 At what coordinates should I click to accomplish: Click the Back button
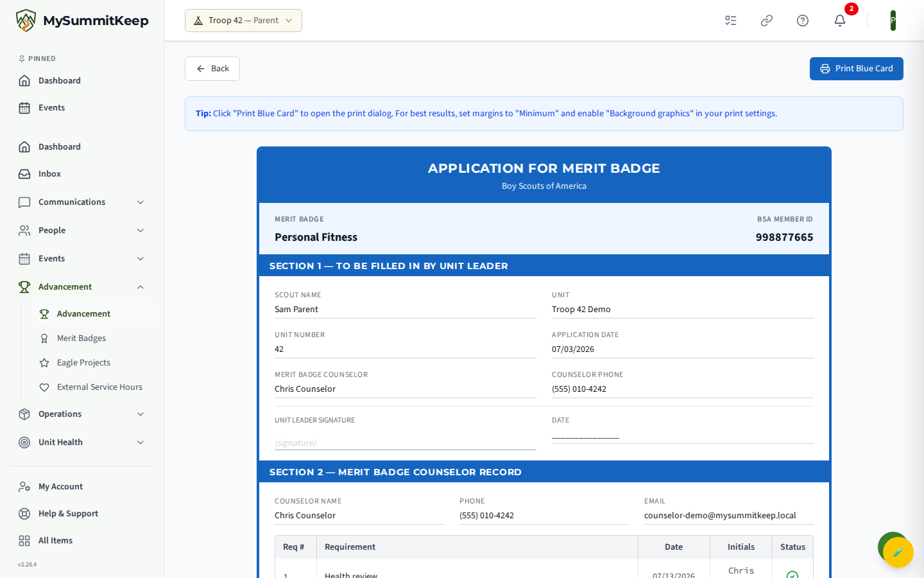(x=212, y=69)
